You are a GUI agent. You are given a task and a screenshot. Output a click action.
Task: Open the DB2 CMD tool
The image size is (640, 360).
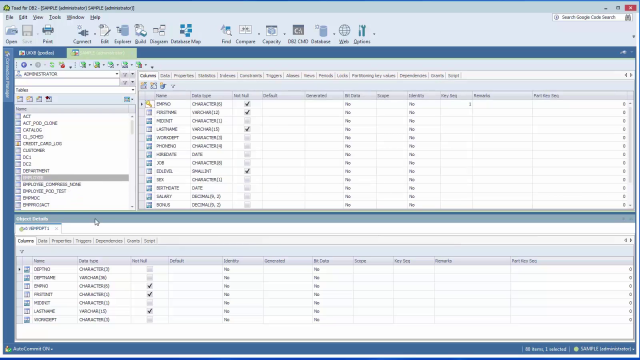click(298, 34)
